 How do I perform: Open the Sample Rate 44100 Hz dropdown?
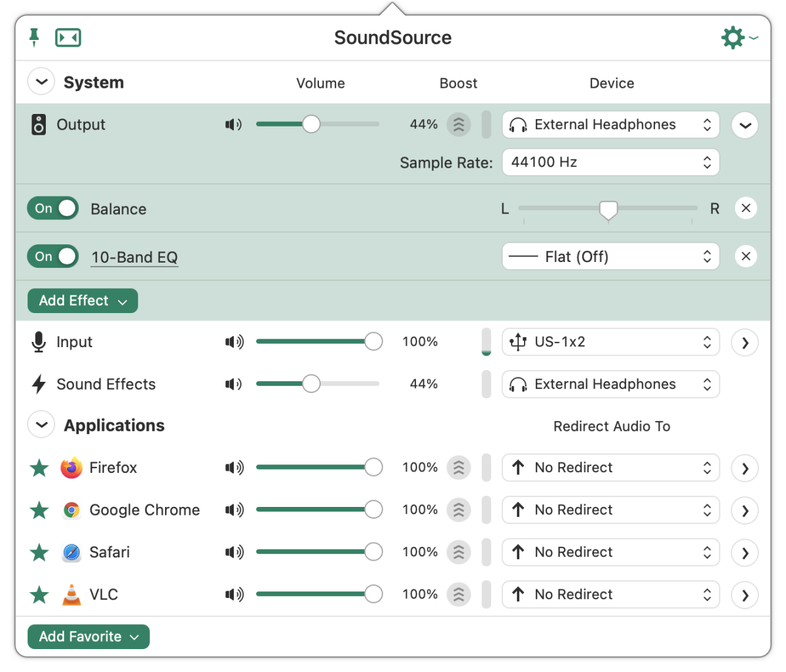point(610,162)
